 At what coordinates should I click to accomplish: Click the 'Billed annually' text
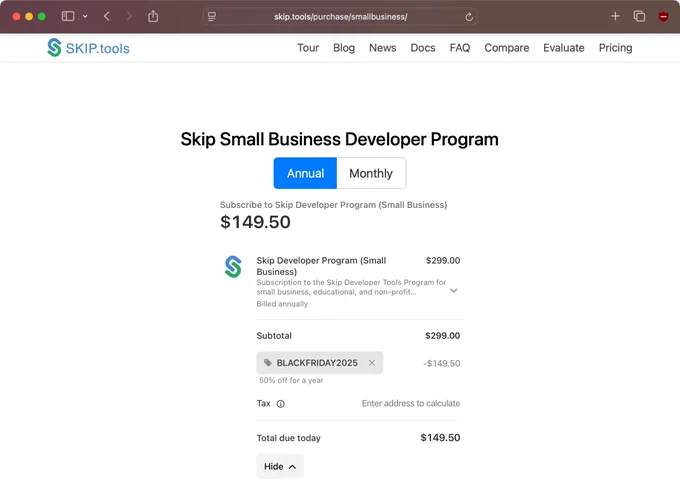click(x=282, y=304)
